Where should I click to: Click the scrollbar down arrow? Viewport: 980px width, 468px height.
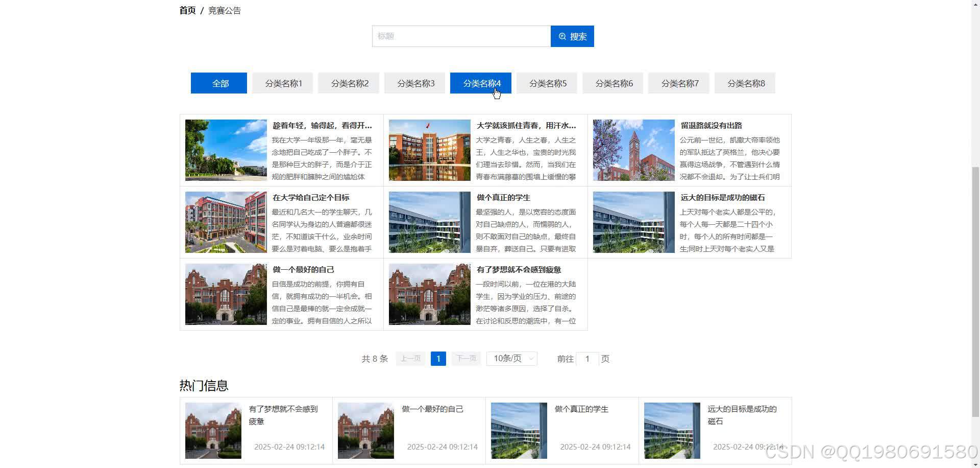[975, 463]
